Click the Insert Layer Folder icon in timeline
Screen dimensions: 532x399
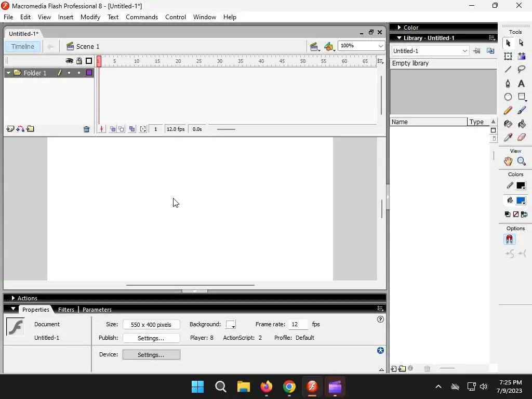(x=30, y=129)
